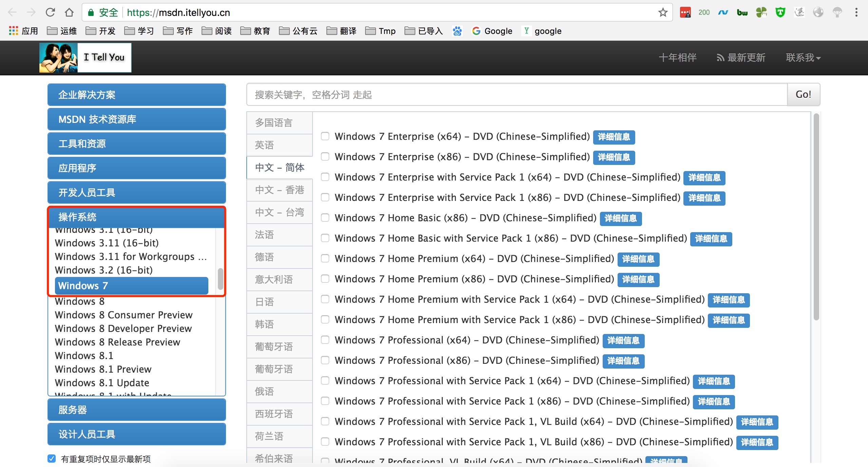Expand the 联系我 dropdown menu
Screen dimensions: 868x467
803,58
